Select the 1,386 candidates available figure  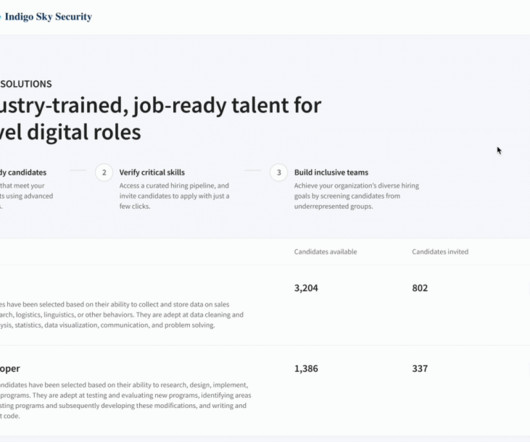point(306,368)
